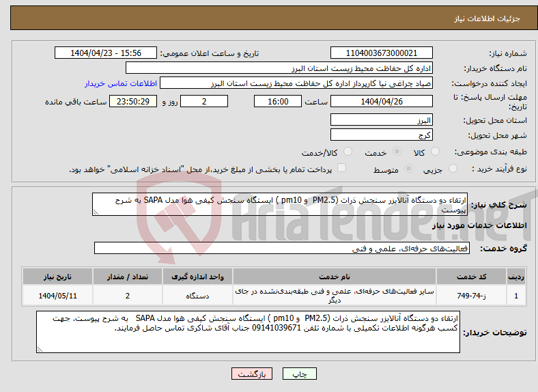The height and width of the screenshot is (392, 538).
Task: Click the deadline hour field 16:00
Action: pos(278,102)
